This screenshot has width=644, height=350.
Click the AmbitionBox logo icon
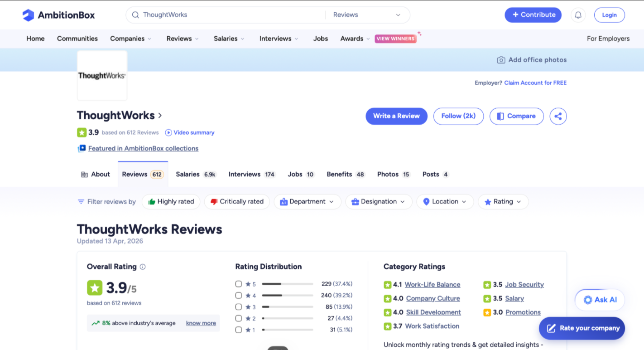point(28,15)
